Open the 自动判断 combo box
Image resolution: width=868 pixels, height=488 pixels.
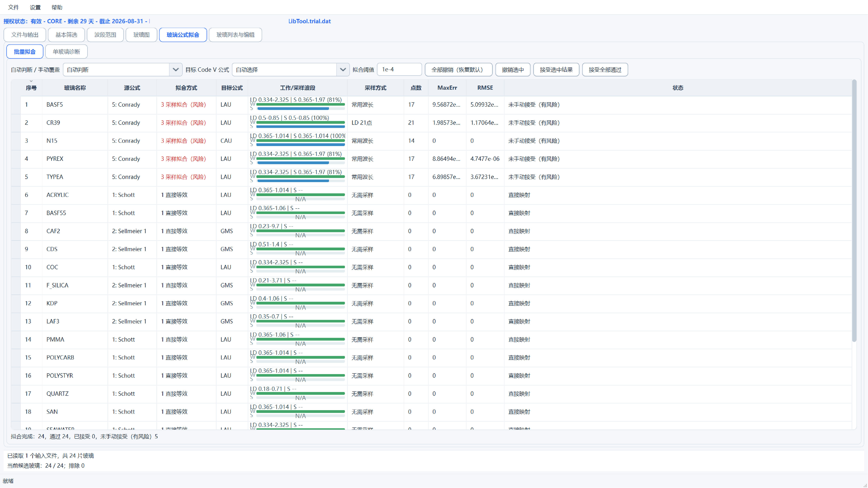tap(123, 70)
